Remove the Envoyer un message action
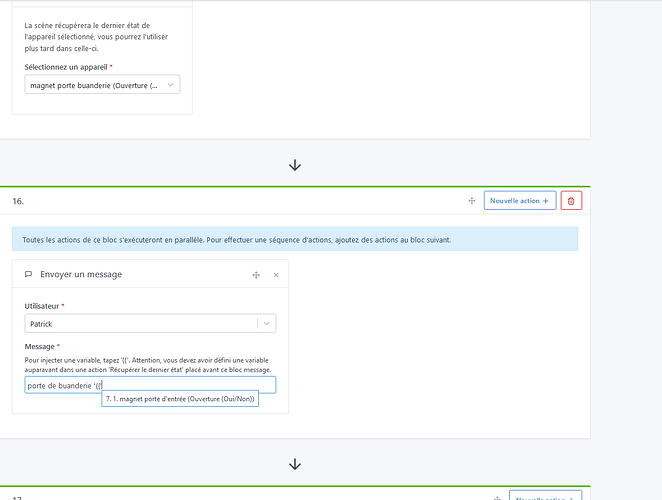Viewport: 662px width, 500px height. pos(276,275)
